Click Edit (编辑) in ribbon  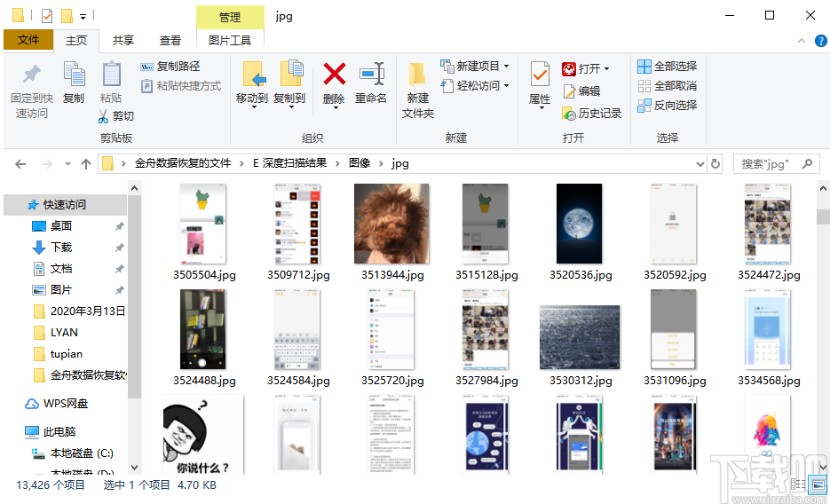coord(581,91)
